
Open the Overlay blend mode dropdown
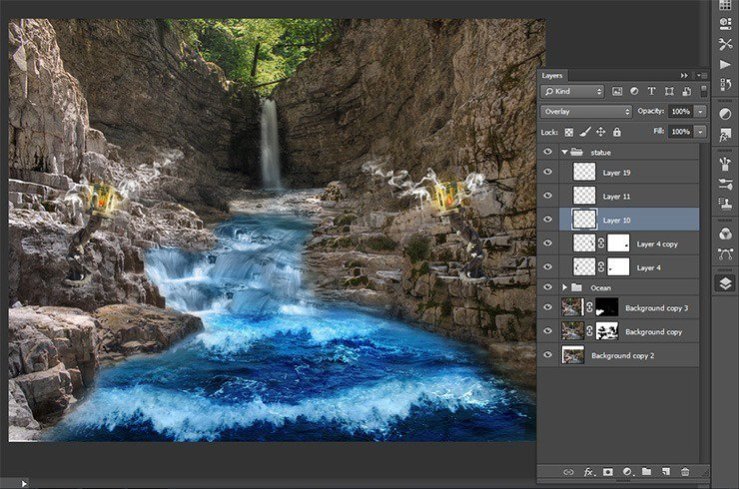point(586,111)
